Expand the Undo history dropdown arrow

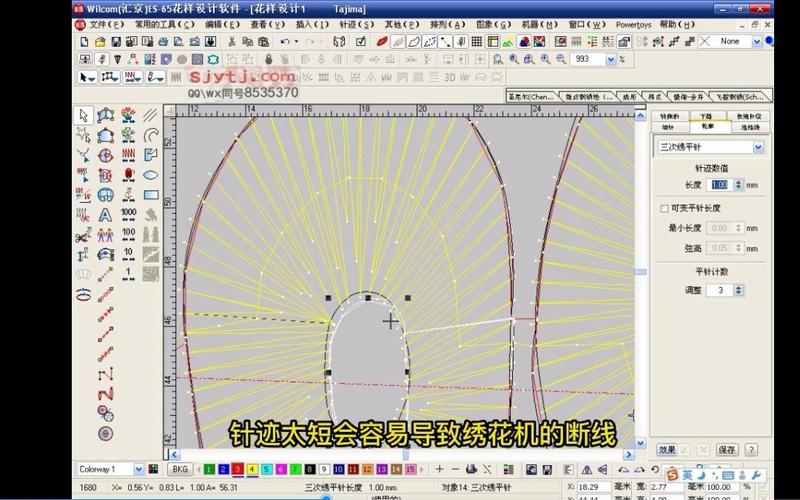click(296, 42)
